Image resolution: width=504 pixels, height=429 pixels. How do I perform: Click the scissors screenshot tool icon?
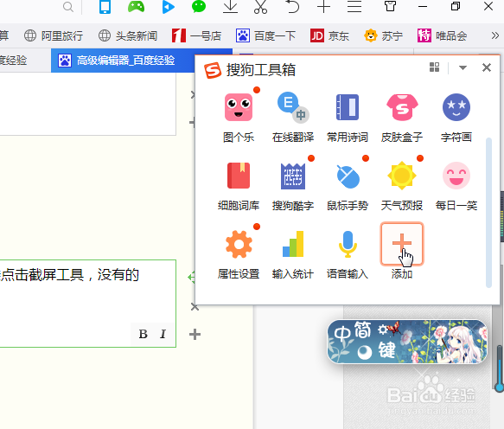(x=261, y=7)
